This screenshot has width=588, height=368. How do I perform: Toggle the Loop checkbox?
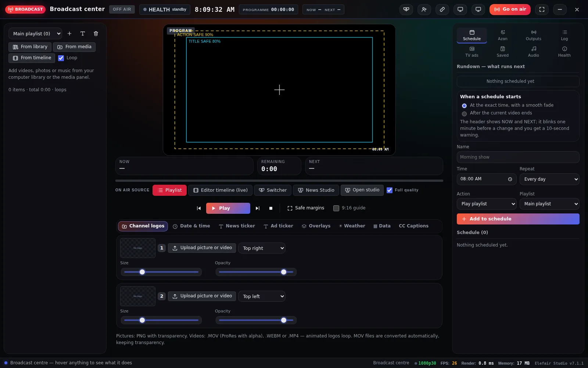tap(61, 58)
